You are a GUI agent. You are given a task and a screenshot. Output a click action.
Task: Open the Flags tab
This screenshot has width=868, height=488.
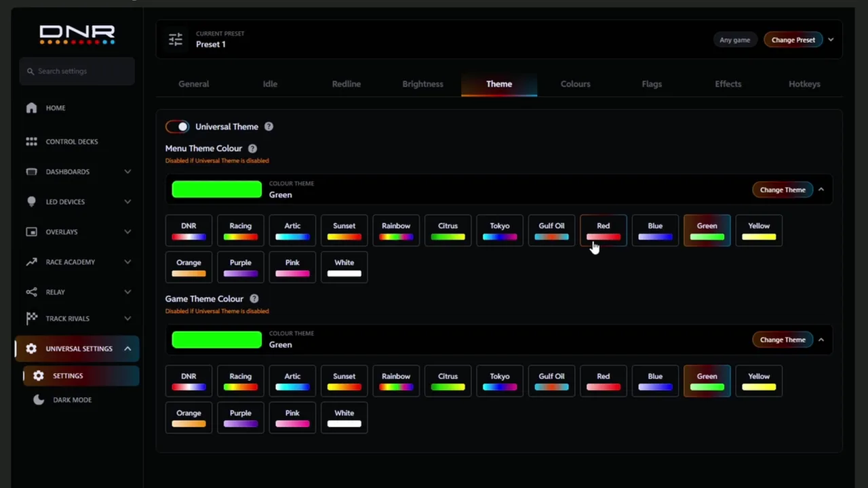pos(652,84)
